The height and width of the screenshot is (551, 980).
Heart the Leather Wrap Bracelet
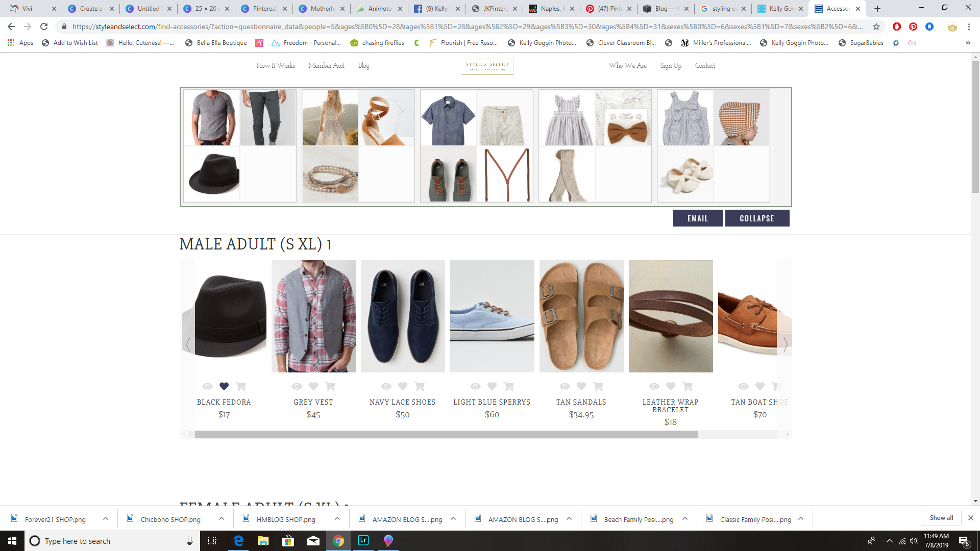tap(671, 386)
